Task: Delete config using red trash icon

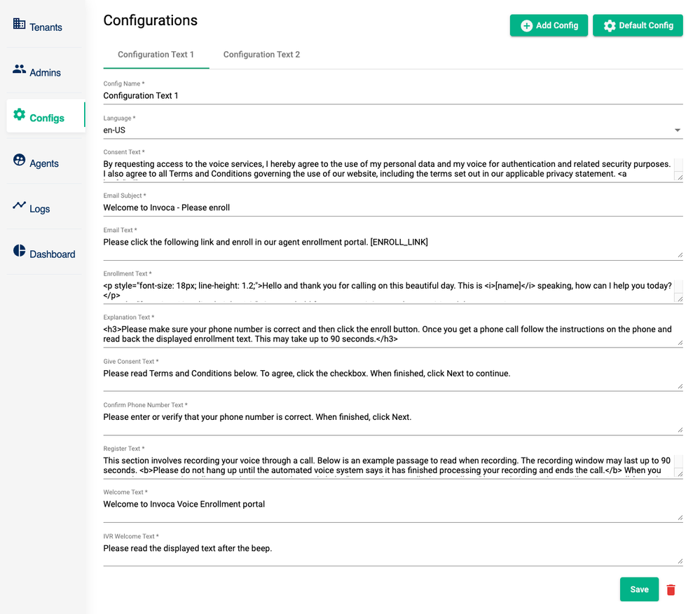Action: coord(671,590)
